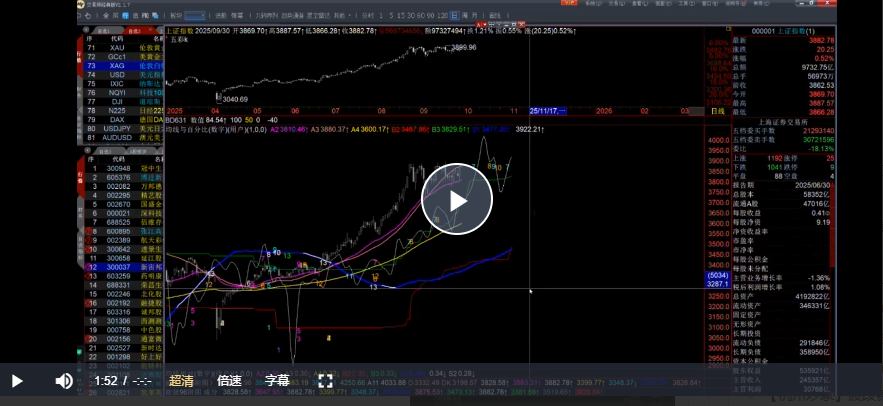883x406 pixels.
Task: Select the 周 weekly period button
Action: pos(465,16)
